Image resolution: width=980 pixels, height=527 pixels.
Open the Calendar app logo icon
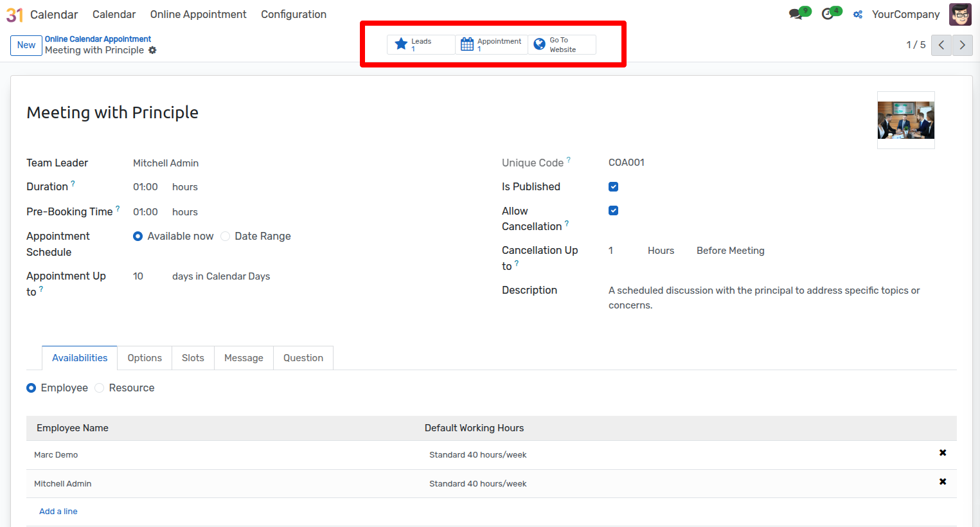pyautogui.click(x=14, y=15)
